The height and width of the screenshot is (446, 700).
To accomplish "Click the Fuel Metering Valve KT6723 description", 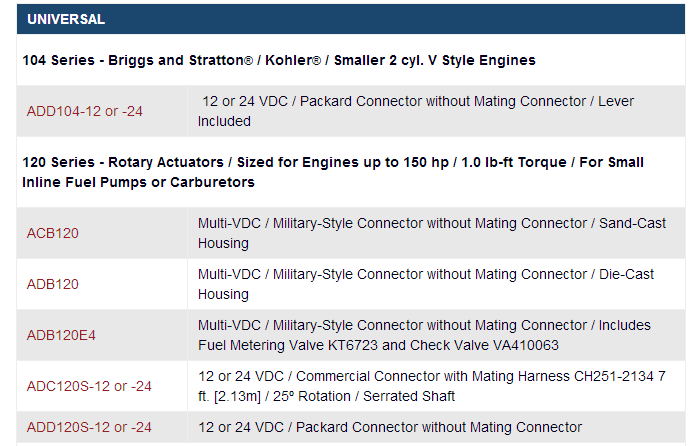I will [x=424, y=335].
